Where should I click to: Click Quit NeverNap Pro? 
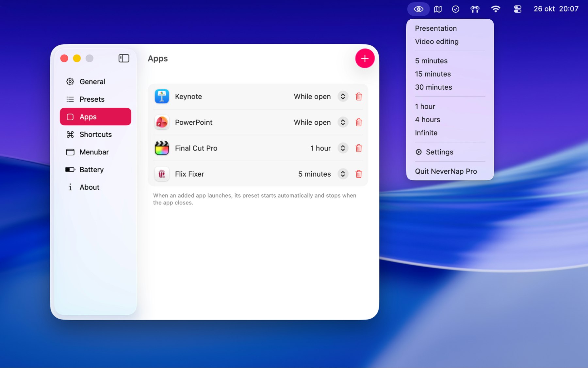point(446,171)
